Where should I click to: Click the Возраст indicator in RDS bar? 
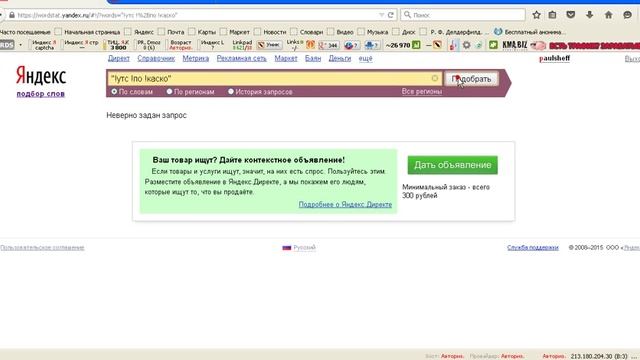[x=180, y=45]
